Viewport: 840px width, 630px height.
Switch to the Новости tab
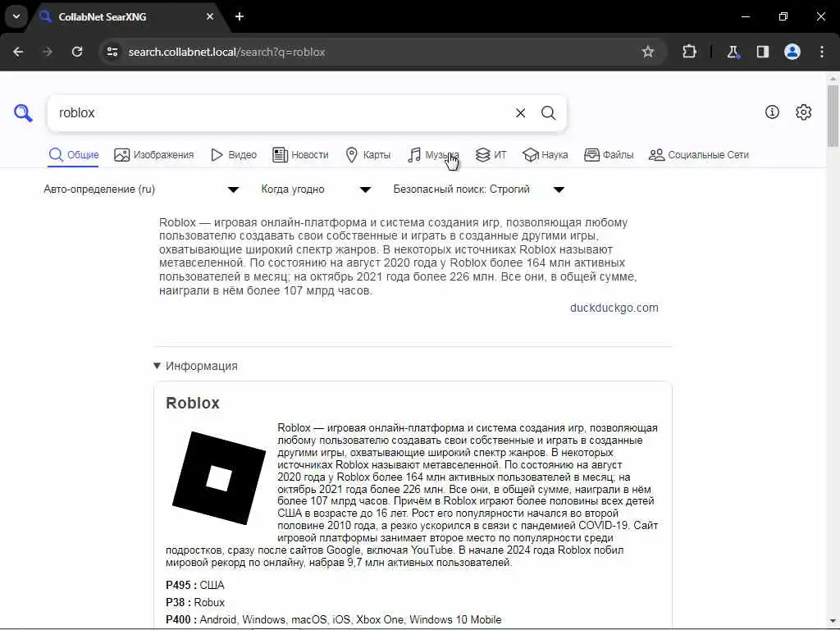(x=300, y=155)
